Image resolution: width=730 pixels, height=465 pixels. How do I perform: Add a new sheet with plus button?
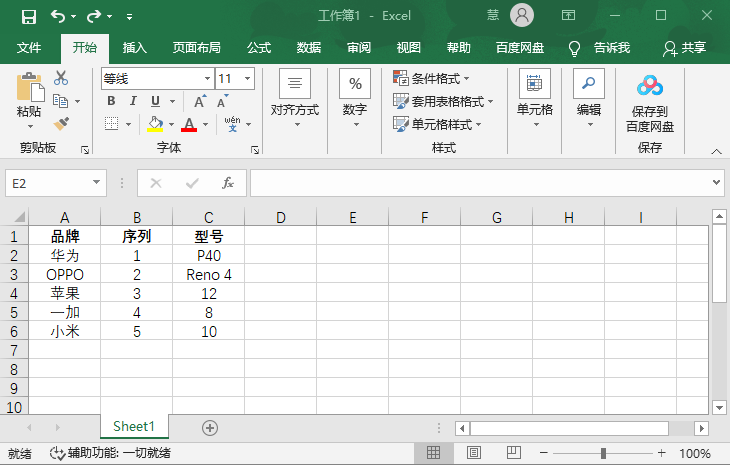pyautogui.click(x=210, y=427)
